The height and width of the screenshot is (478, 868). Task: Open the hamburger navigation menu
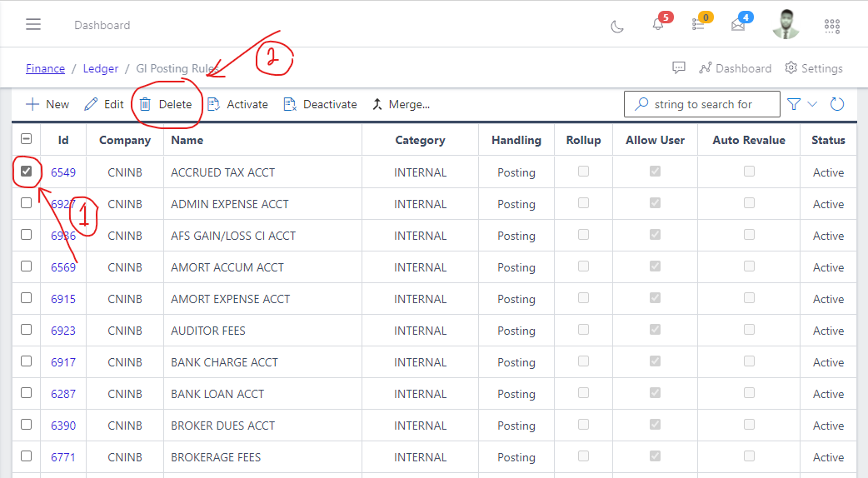[33, 24]
